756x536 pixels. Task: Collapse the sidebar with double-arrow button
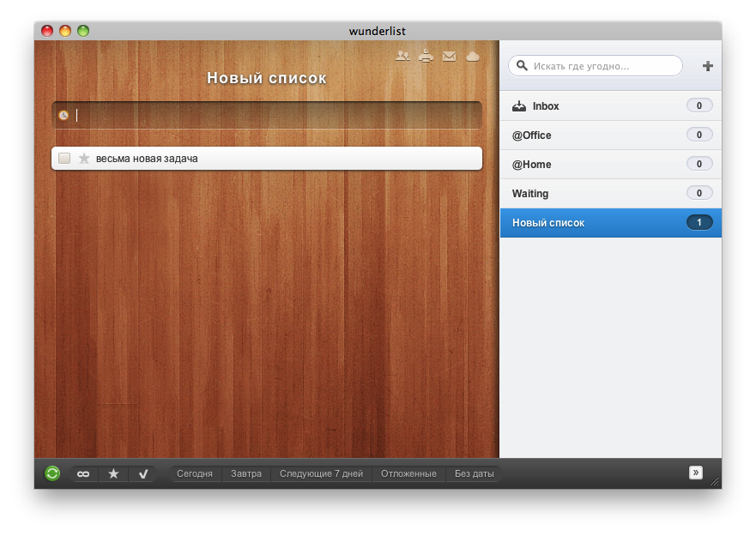[696, 472]
